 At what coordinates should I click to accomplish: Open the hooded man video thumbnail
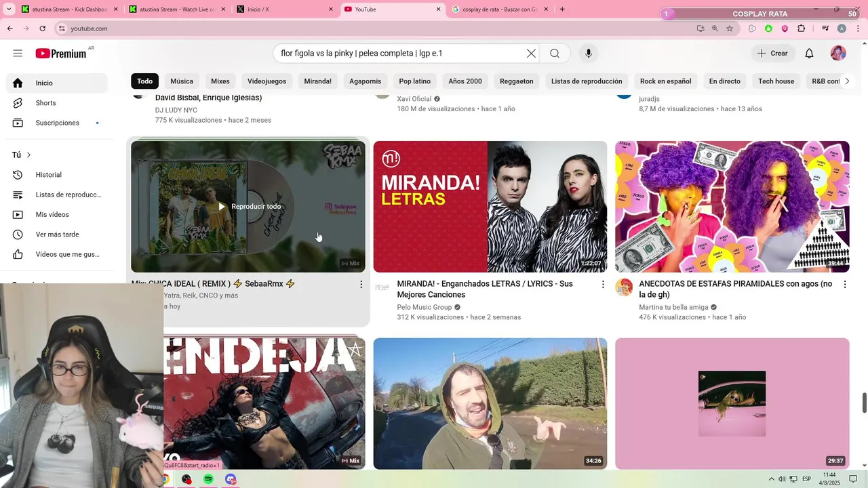coord(490,404)
